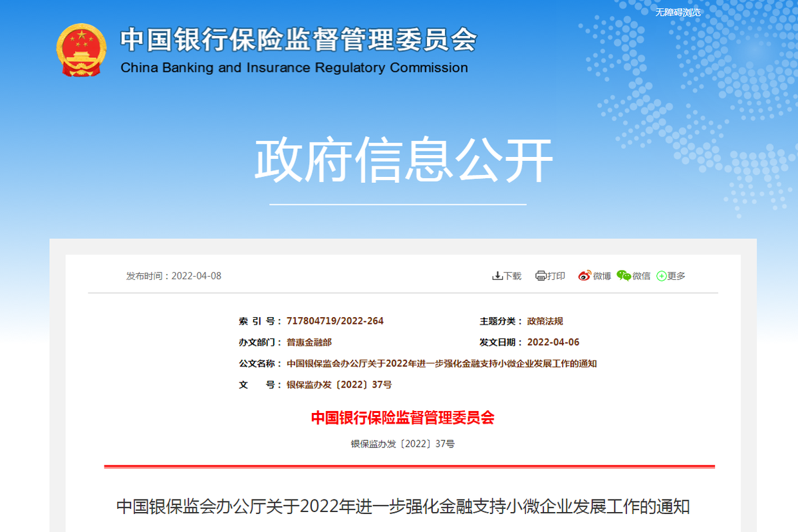Select 银保监办发〔2022〕37号 value in 文号 row
The height and width of the screenshot is (532, 798).
click(x=339, y=385)
